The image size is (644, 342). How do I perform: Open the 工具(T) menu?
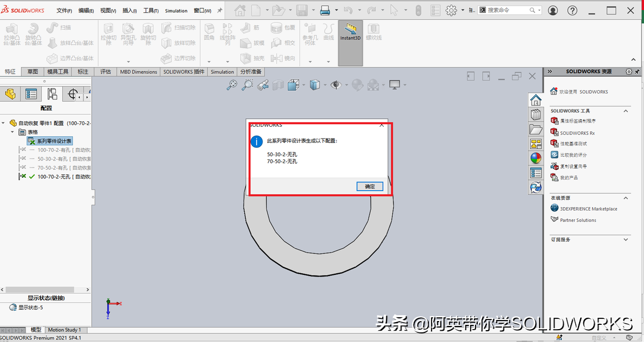[x=151, y=11]
